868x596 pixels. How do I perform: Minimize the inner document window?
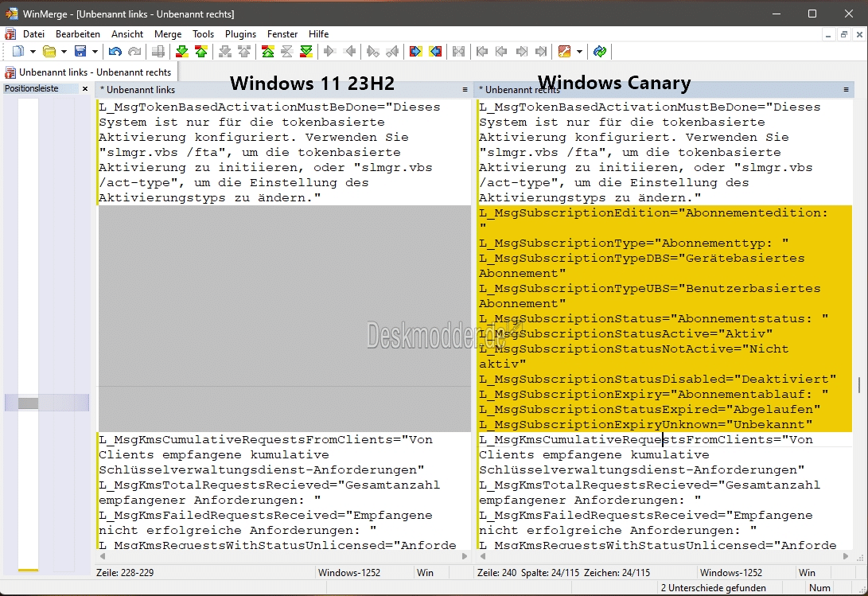pos(828,34)
